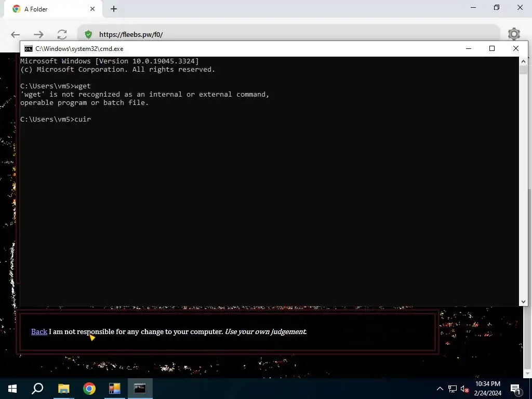Open a new browser tab
The image size is (532, 399).
114,9
